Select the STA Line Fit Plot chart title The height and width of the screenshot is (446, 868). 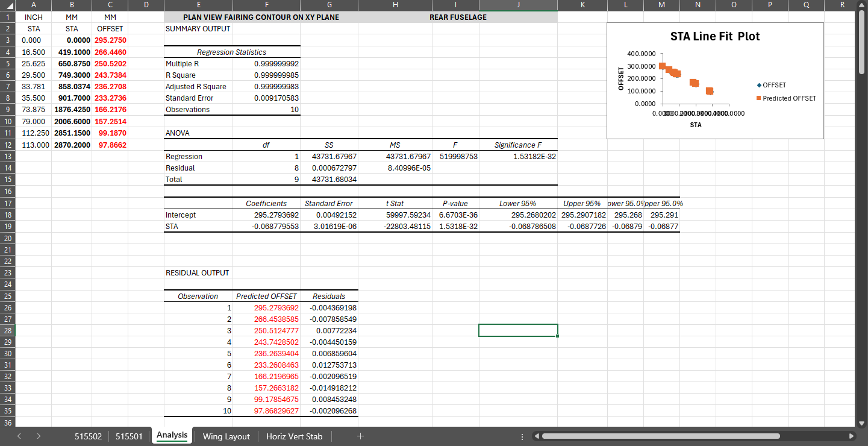[714, 37]
